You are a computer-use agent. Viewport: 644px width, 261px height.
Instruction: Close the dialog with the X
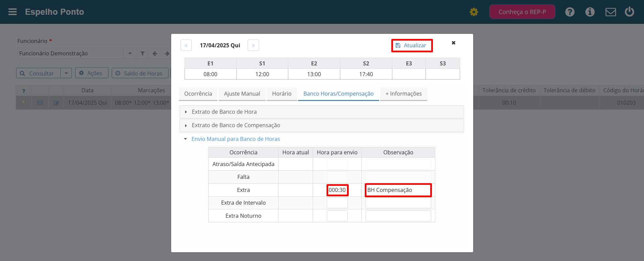(453, 43)
